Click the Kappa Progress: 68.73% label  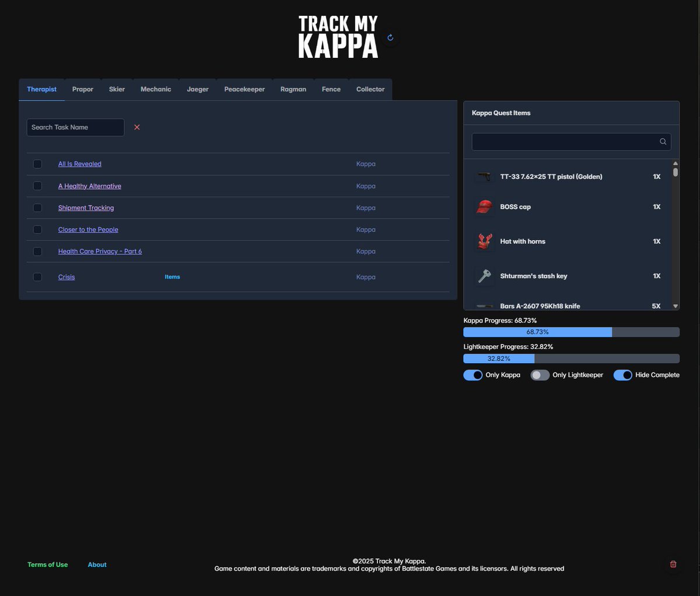tap(500, 320)
